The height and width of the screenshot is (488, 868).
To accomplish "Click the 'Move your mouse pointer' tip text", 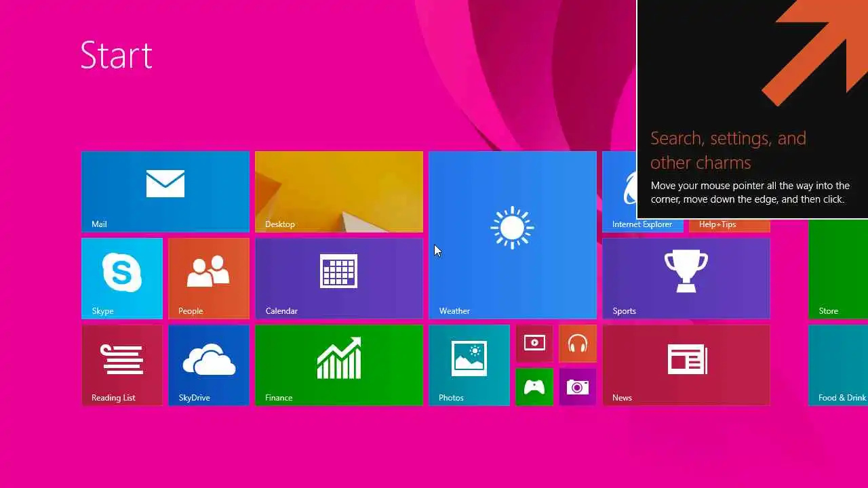I will [x=750, y=192].
